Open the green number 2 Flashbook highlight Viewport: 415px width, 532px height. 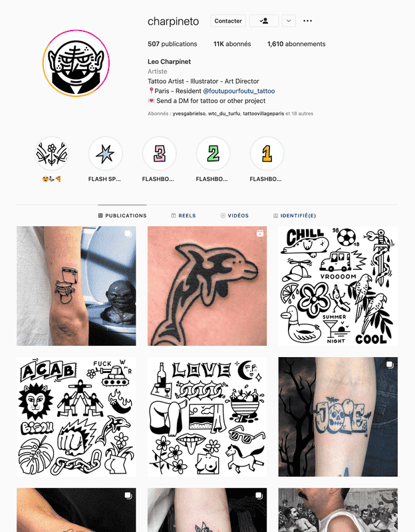click(x=213, y=154)
